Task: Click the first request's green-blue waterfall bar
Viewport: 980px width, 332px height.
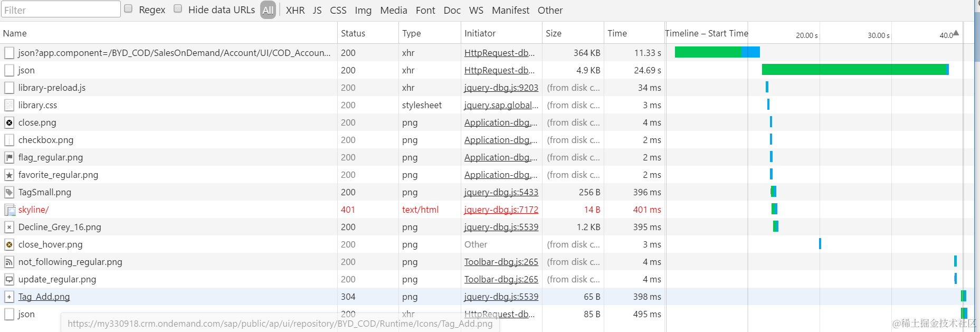Action: (x=717, y=52)
